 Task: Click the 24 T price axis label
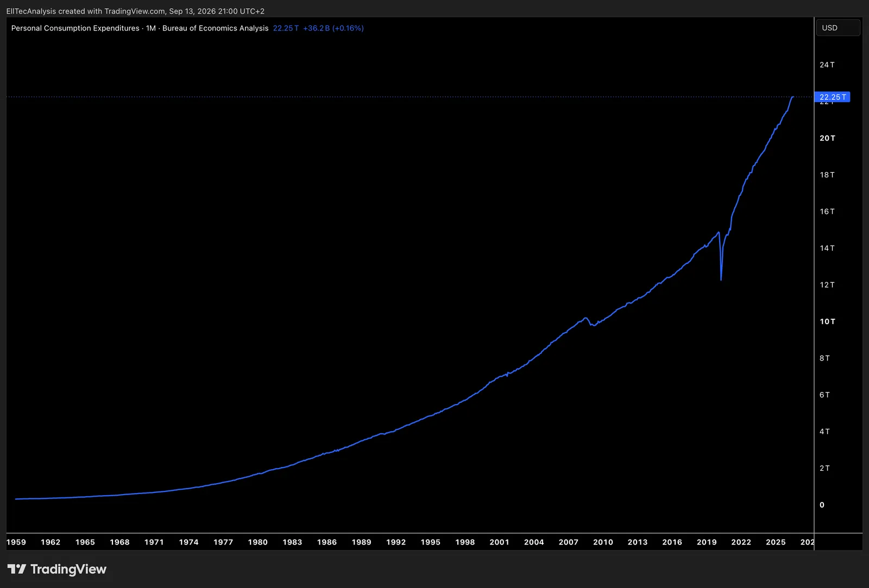click(827, 65)
